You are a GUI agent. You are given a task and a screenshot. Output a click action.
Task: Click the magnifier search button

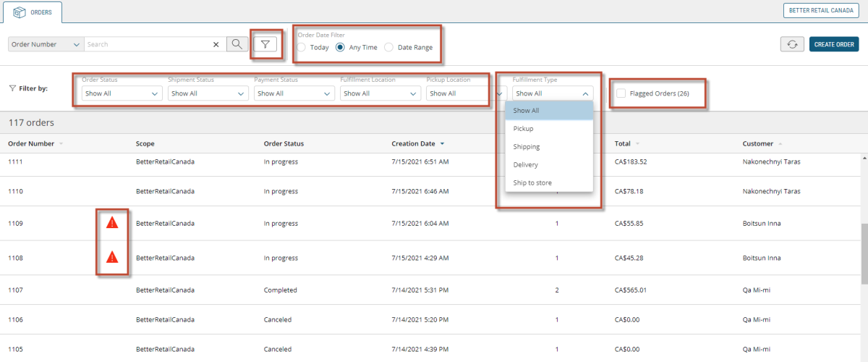[x=237, y=44]
